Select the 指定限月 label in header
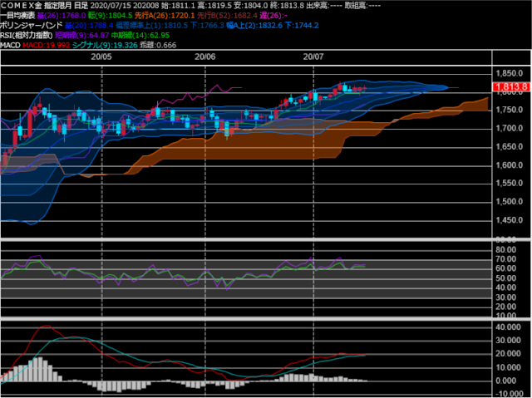Screen dimensions: 532x398 (x=57, y=6)
